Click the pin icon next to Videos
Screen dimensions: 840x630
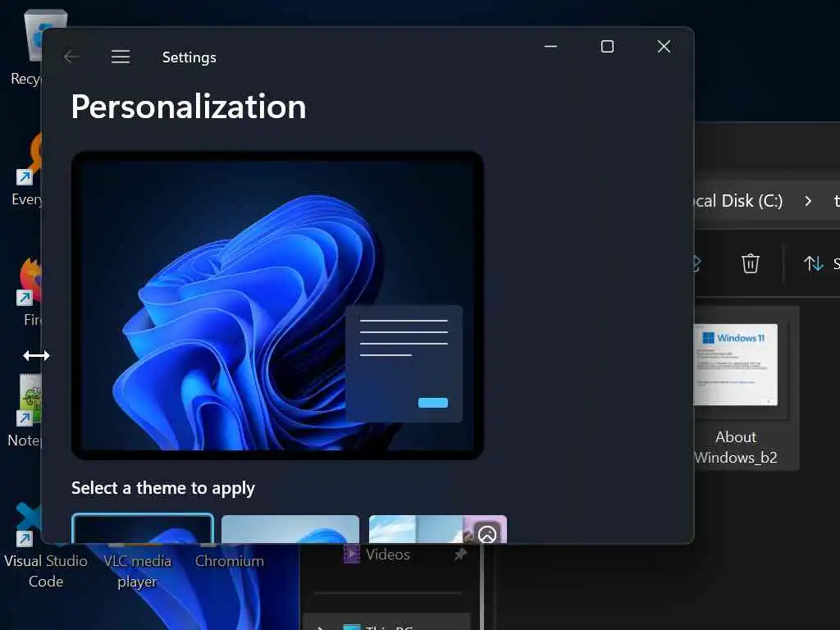(460, 555)
